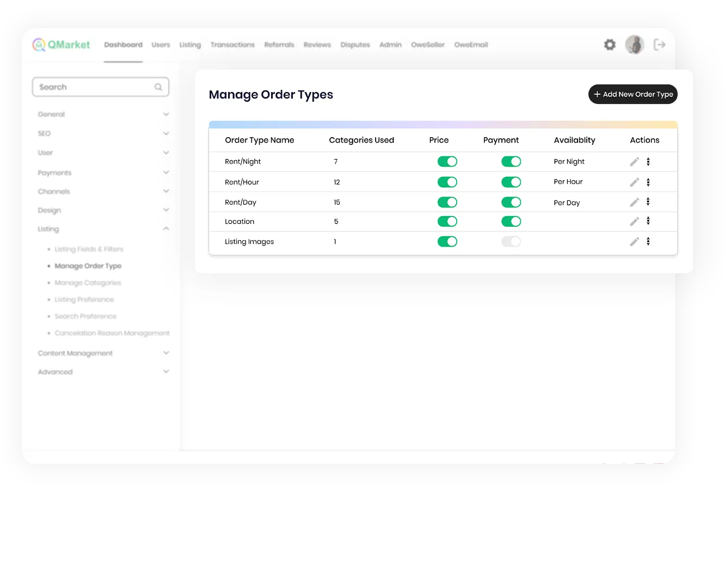Enable the Payment toggle for Listing Images

511,242
